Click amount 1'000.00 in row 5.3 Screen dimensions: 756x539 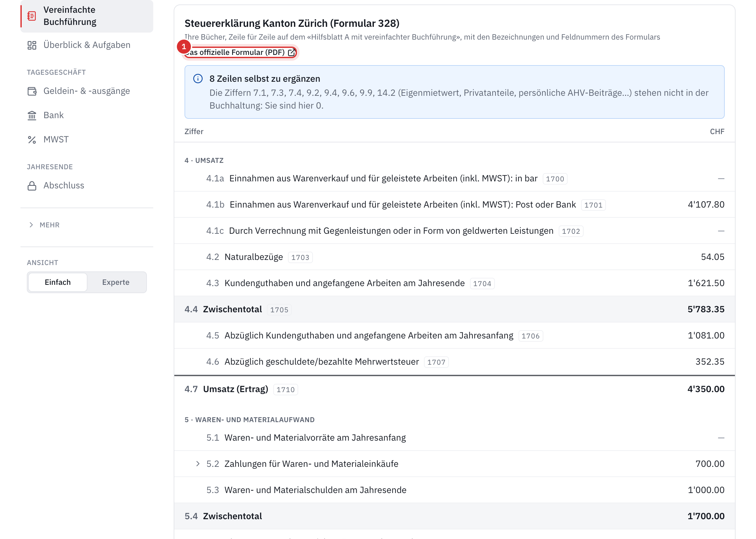click(x=706, y=490)
